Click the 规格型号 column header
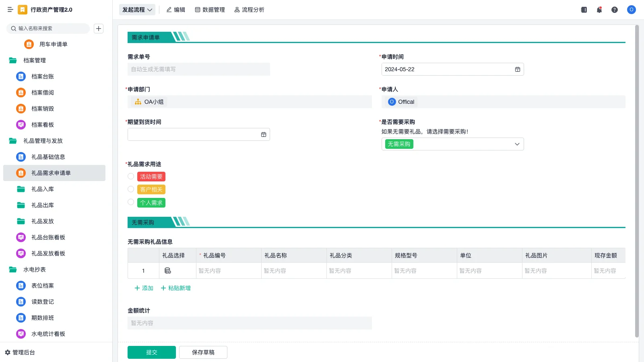 [x=424, y=255]
